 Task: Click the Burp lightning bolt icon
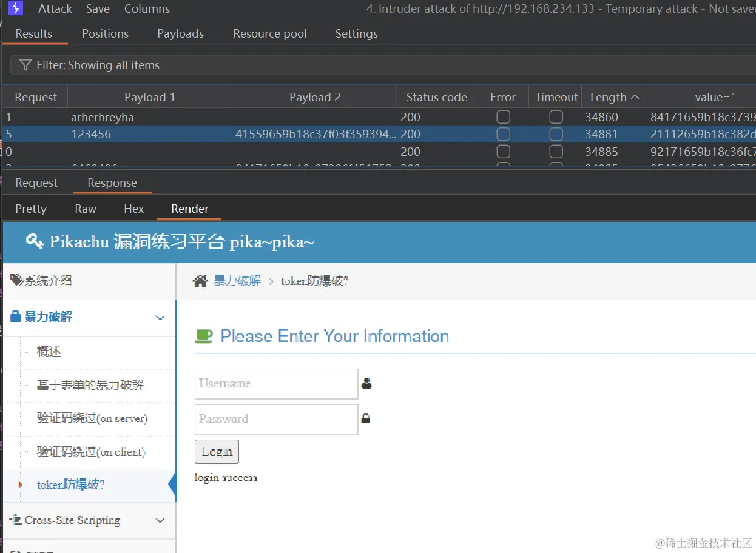click(15, 8)
